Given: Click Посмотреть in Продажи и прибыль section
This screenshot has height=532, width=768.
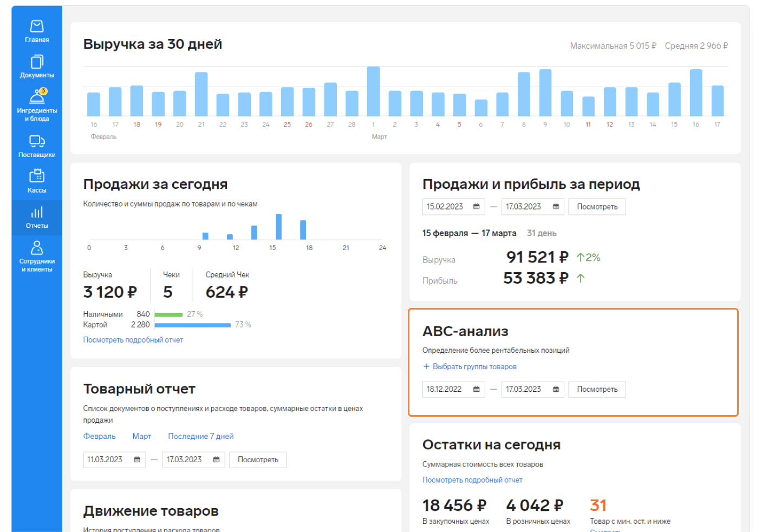Looking at the screenshot, I should pos(597,207).
